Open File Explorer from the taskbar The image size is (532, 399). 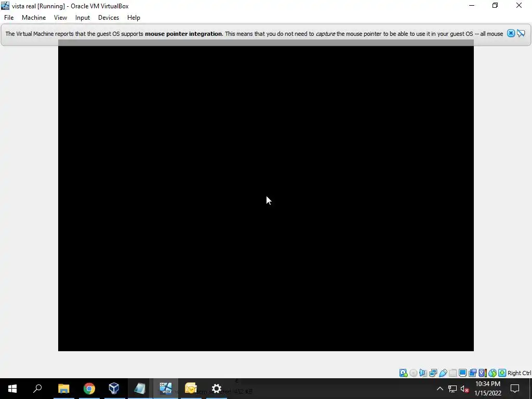coord(63,389)
